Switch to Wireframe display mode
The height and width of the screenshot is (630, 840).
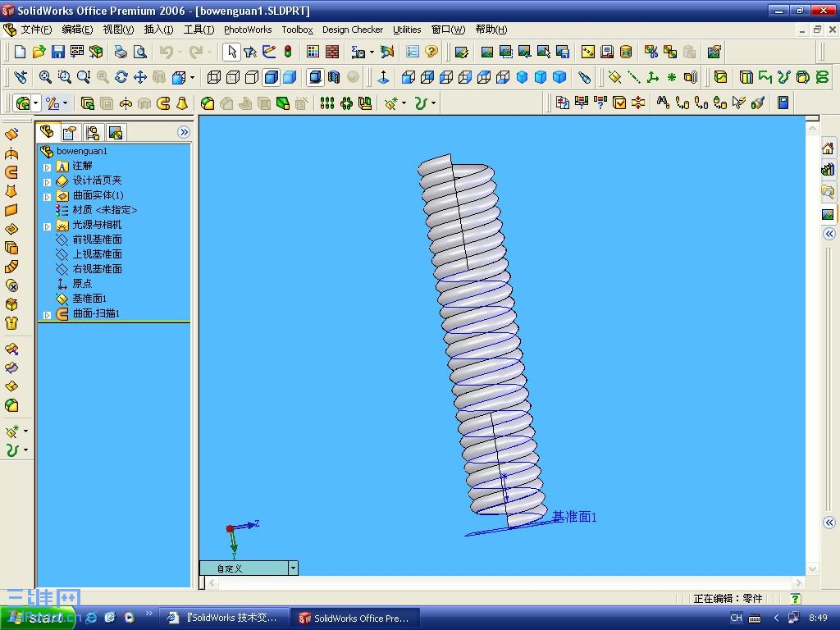[x=214, y=77]
